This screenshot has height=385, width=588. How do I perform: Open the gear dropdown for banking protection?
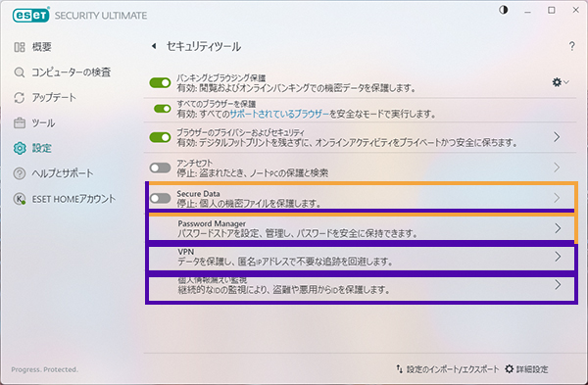pos(561,82)
